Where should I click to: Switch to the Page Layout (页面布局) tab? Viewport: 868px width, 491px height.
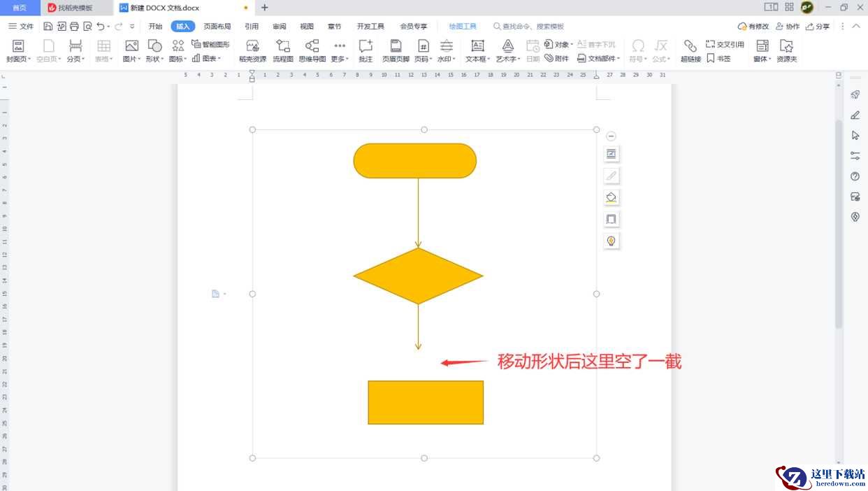pyautogui.click(x=217, y=27)
